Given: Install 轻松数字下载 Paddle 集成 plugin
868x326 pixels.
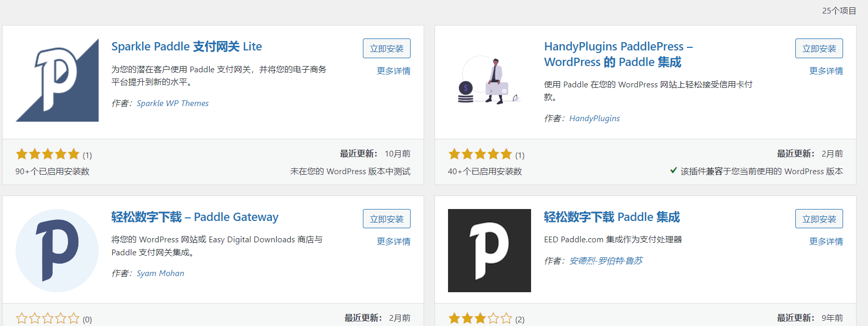Looking at the screenshot, I should (819, 219).
